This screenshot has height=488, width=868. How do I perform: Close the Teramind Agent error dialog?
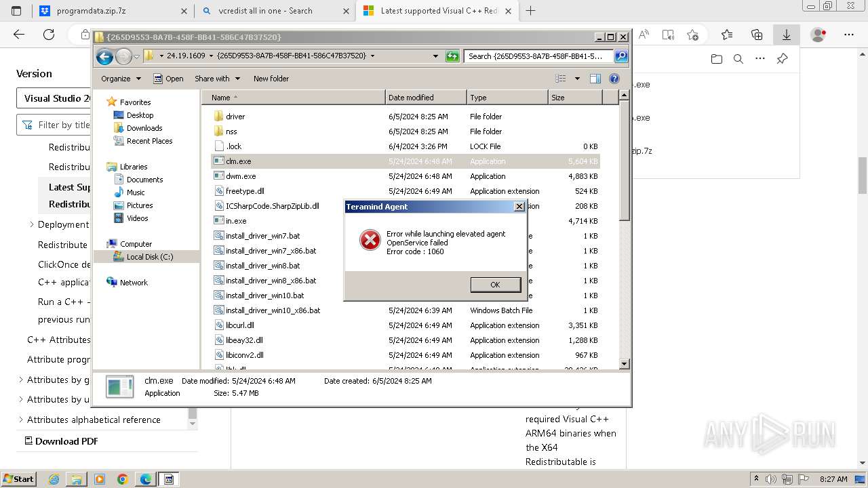click(519, 207)
